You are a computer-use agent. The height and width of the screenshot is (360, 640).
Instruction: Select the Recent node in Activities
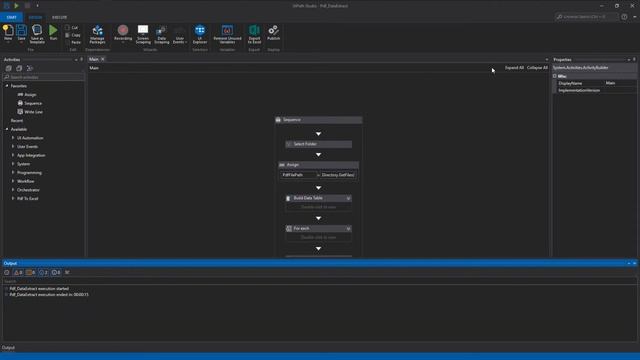17,121
